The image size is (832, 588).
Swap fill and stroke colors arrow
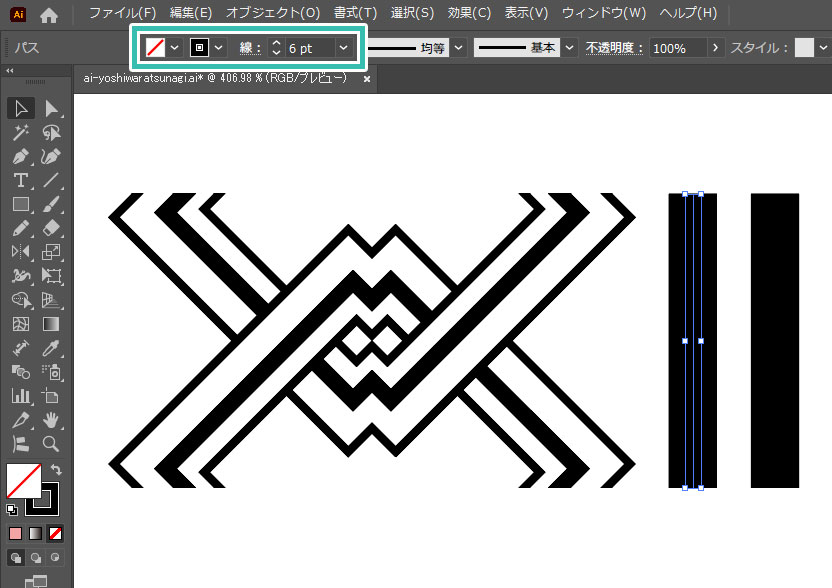tap(57, 469)
